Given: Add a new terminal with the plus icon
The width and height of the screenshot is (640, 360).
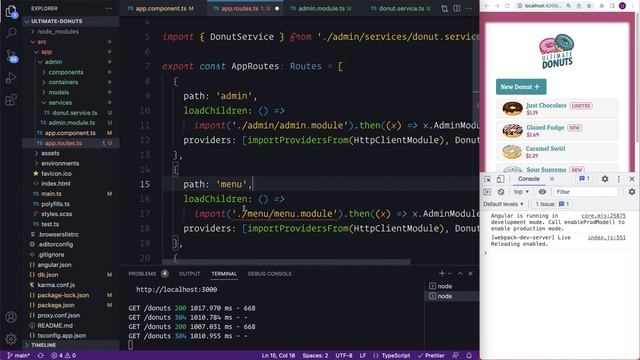Looking at the screenshot, I should coord(442,273).
